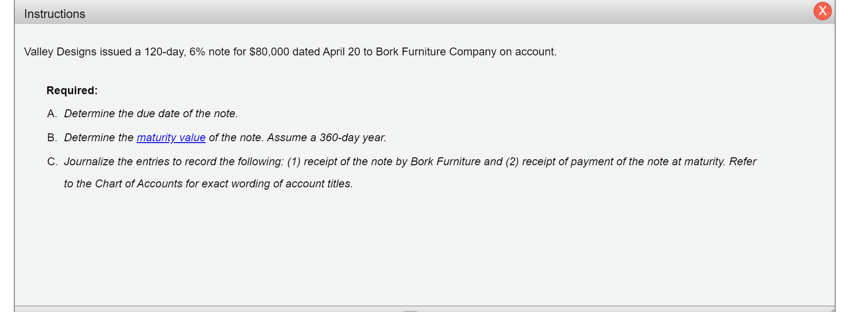Click the underlined maturity value text
This screenshot has height=312, width=868.
(171, 138)
